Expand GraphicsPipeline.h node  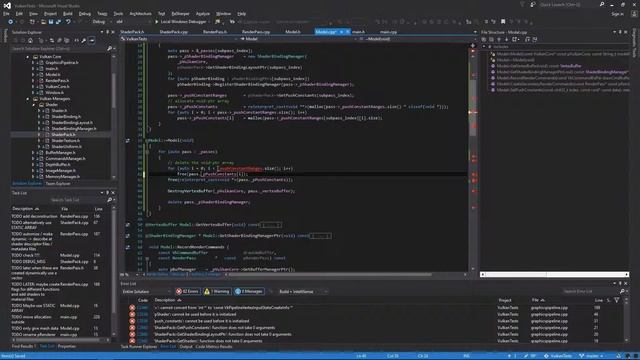click(33, 63)
